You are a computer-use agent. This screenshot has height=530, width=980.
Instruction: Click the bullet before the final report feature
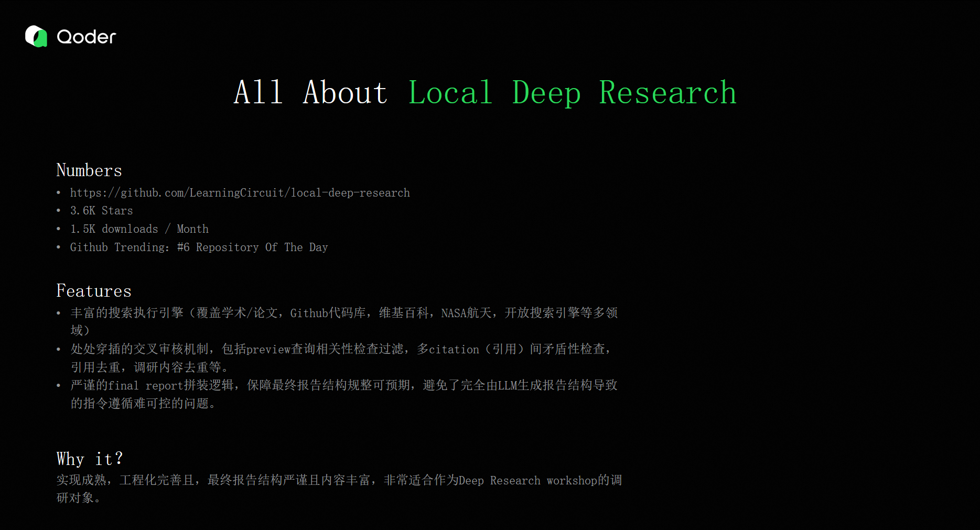pyautogui.click(x=59, y=385)
